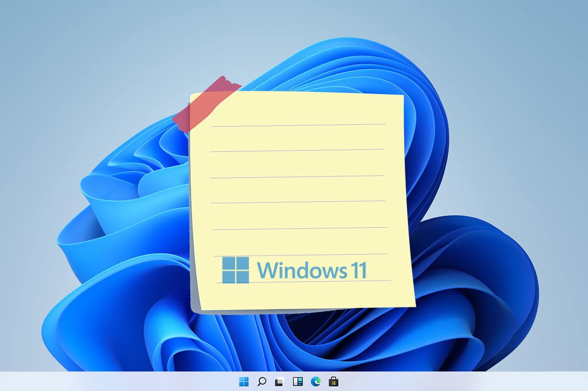Select the Microsoft Store shopping bag
The height and width of the screenshot is (391, 588).
pos(333,381)
